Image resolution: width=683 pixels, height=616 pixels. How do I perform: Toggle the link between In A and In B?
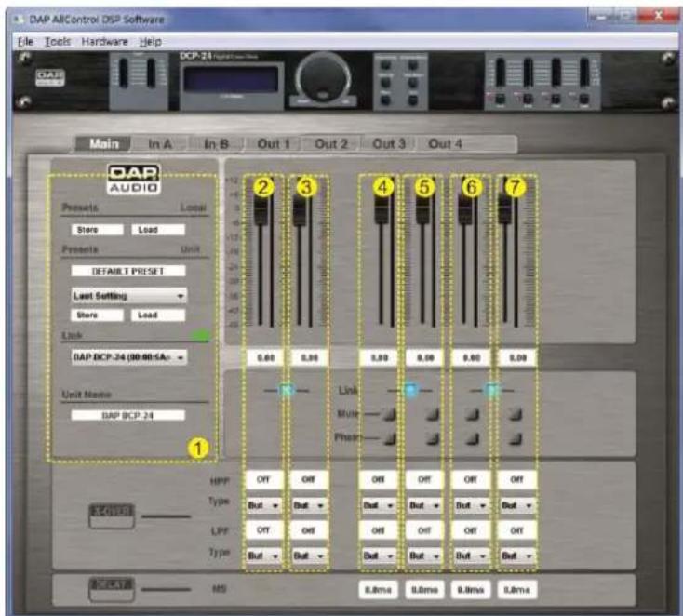click(286, 390)
